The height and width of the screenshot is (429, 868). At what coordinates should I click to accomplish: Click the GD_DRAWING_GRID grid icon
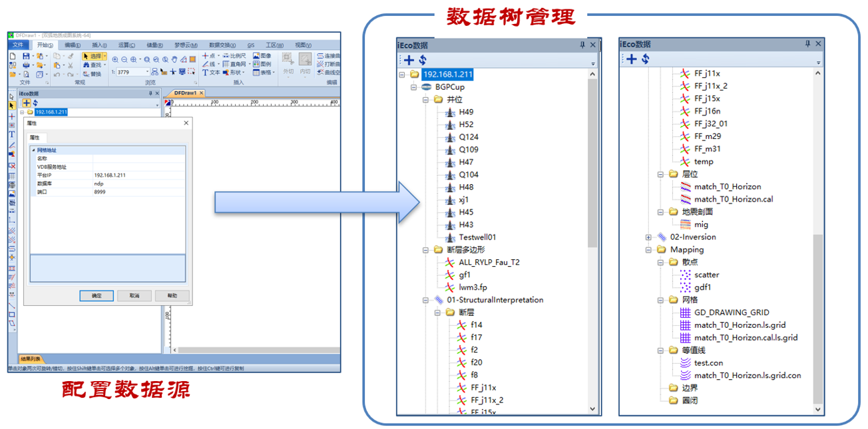(x=685, y=313)
